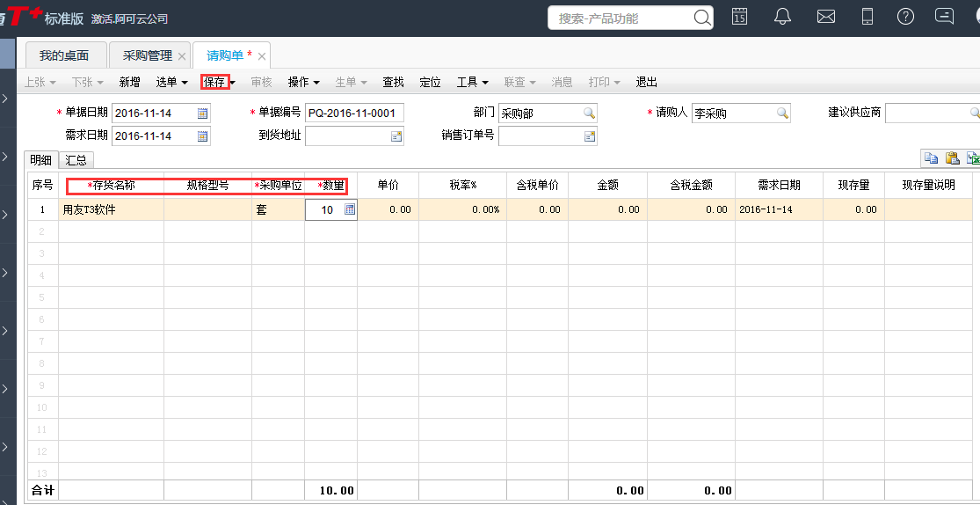
Task: Expand the 下张 dropdown
Action: click(99, 83)
